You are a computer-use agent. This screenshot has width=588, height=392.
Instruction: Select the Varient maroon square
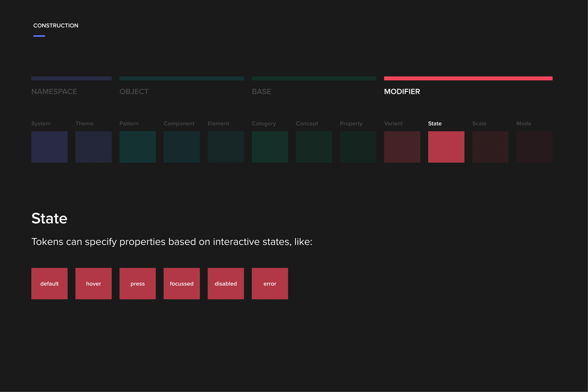pyautogui.click(x=402, y=147)
